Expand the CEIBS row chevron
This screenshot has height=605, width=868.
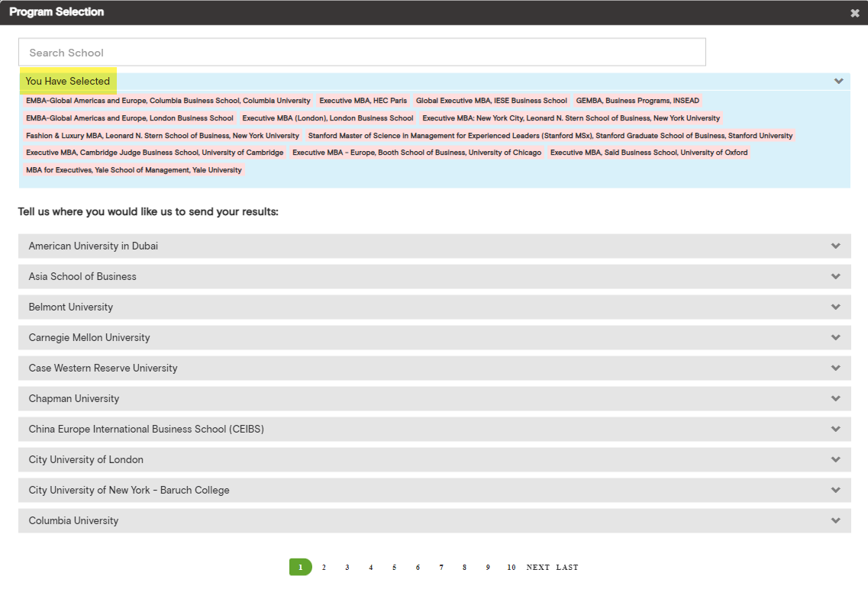coord(835,429)
